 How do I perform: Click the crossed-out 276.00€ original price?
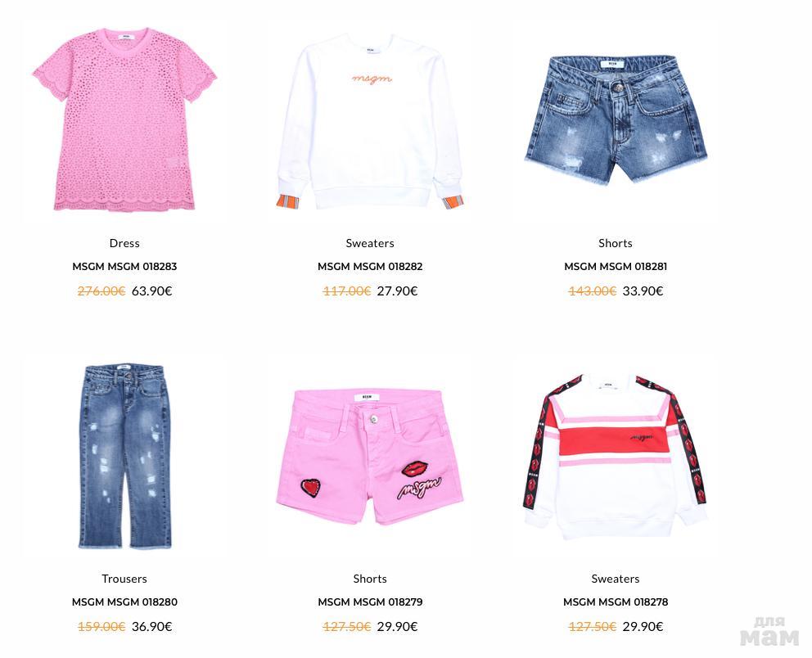coord(101,291)
